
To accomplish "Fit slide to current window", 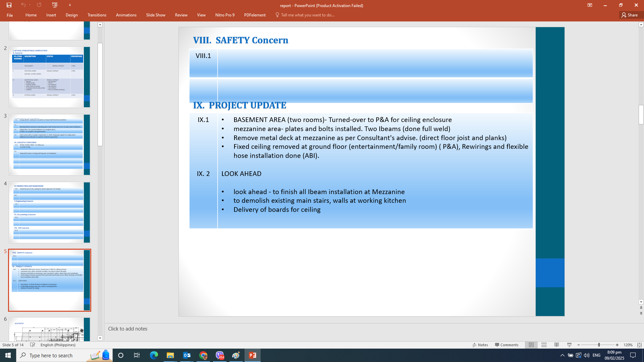I will pos(639,345).
